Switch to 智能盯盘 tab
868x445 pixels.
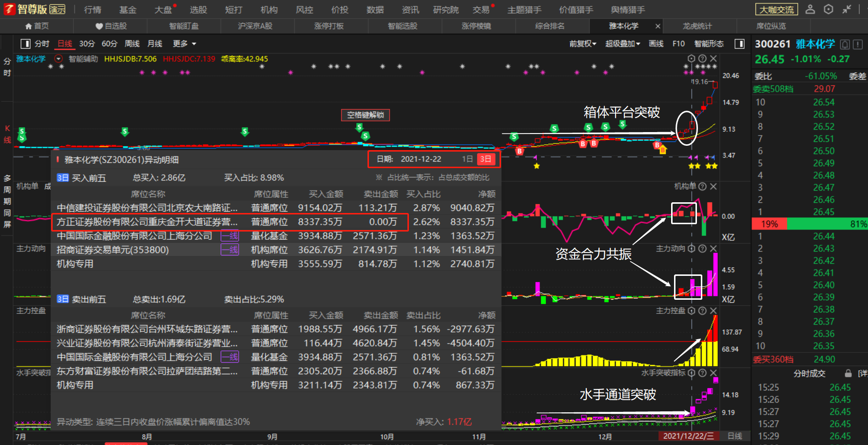point(184,26)
